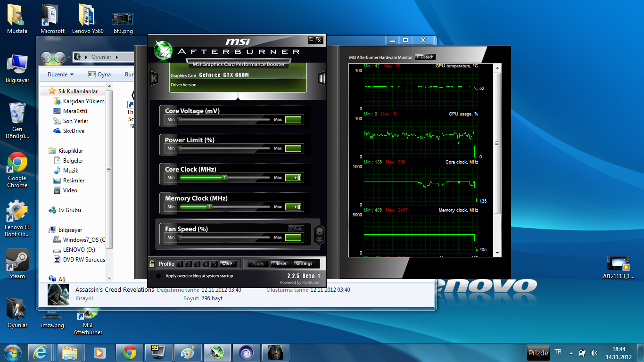Select profile slot 4

pos(206,264)
